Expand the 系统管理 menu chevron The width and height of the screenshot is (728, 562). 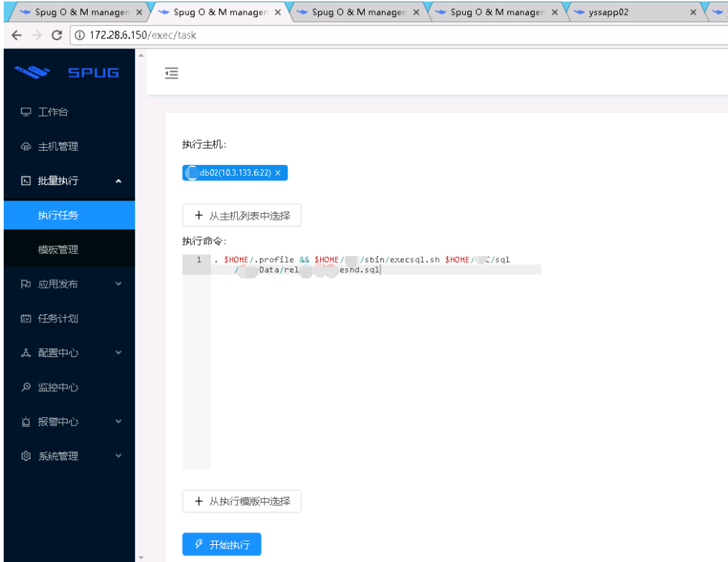click(x=118, y=456)
